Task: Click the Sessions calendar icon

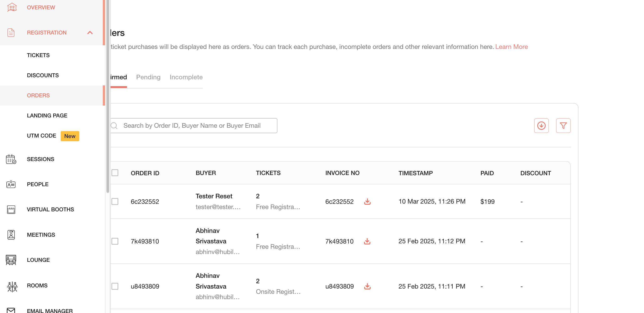Action: [x=11, y=159]
